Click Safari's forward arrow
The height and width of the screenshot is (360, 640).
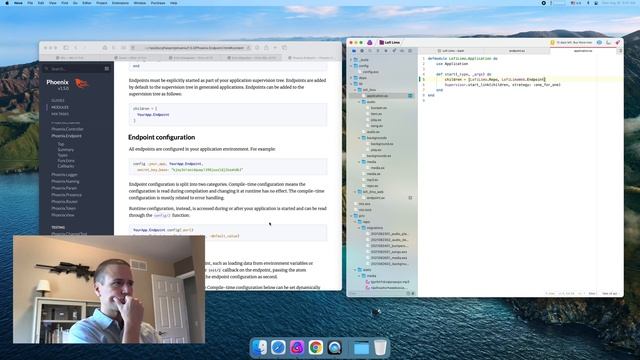pos(85,48)
